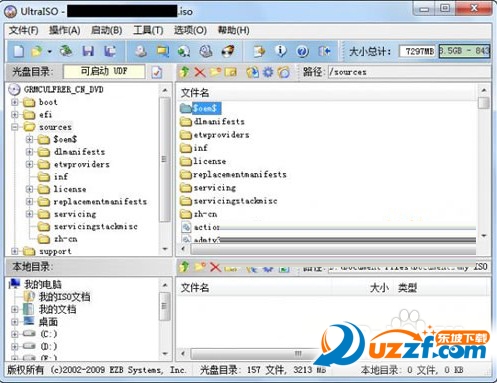Click the /sources path input field
The image size is (497, 383).
coord(409,72)
